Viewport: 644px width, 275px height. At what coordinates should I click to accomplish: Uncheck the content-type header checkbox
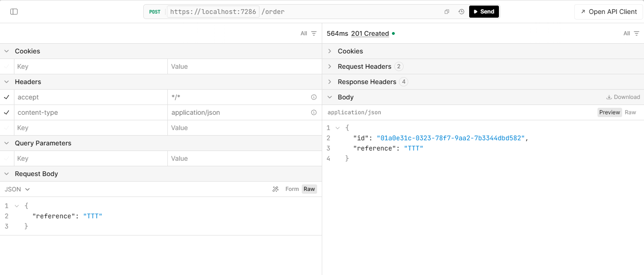pyautogui.click(x=7, y=112)
